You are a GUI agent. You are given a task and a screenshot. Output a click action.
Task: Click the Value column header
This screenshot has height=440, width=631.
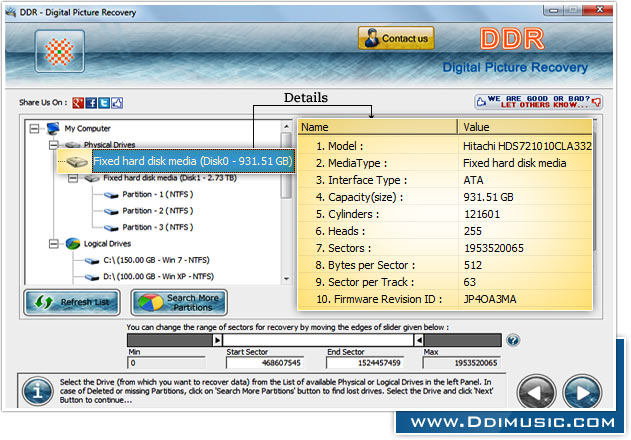pos(525,127)
